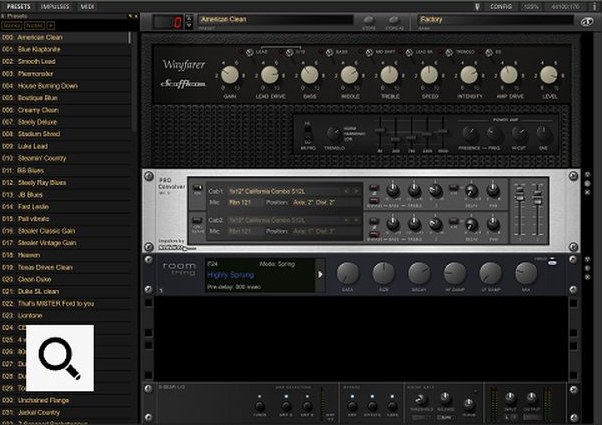Screen dimensions: 602x425
Task: Click the HI-CUT knob
Action: tap(519, 134)
